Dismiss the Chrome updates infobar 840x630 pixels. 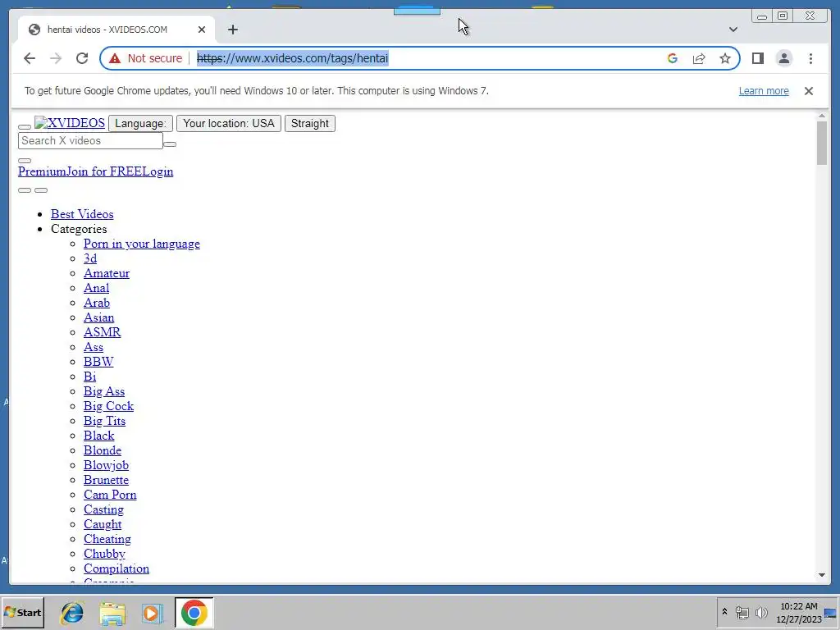809,91
